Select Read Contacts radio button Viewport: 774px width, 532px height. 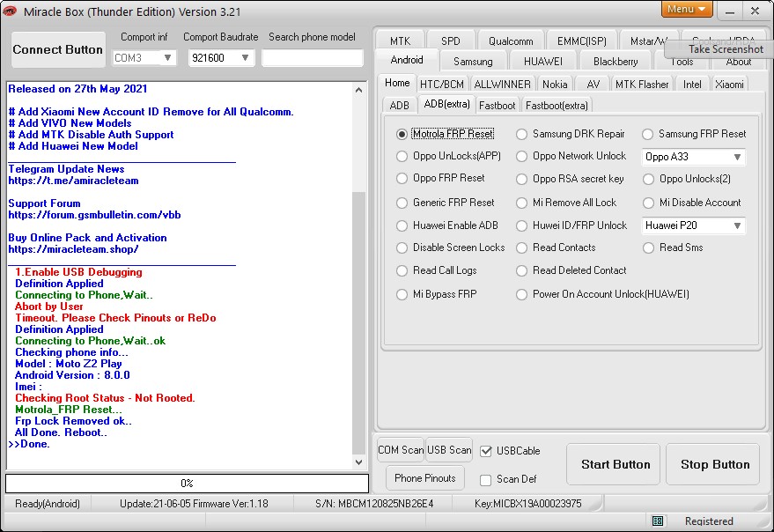522,248
